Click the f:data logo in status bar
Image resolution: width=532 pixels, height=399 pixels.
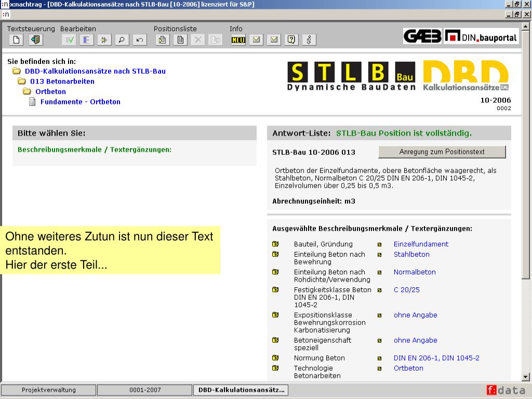[x=506, y=390]
